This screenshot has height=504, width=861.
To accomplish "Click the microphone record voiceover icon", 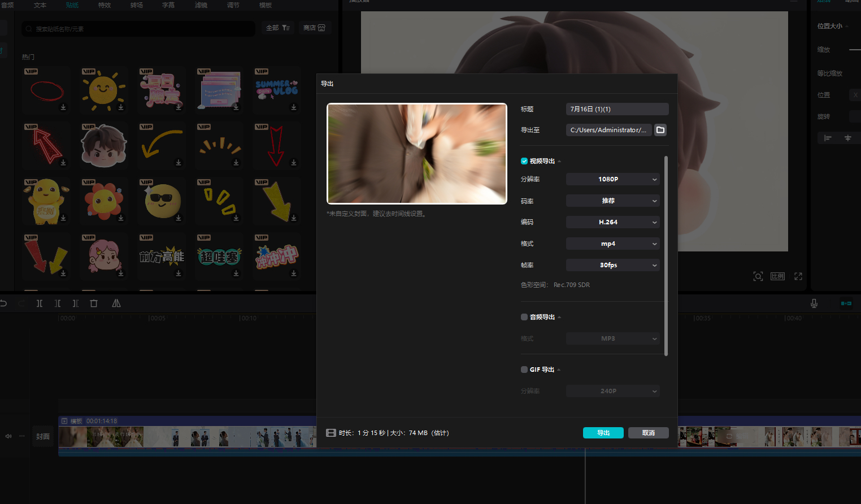I will tap(814, 303).
